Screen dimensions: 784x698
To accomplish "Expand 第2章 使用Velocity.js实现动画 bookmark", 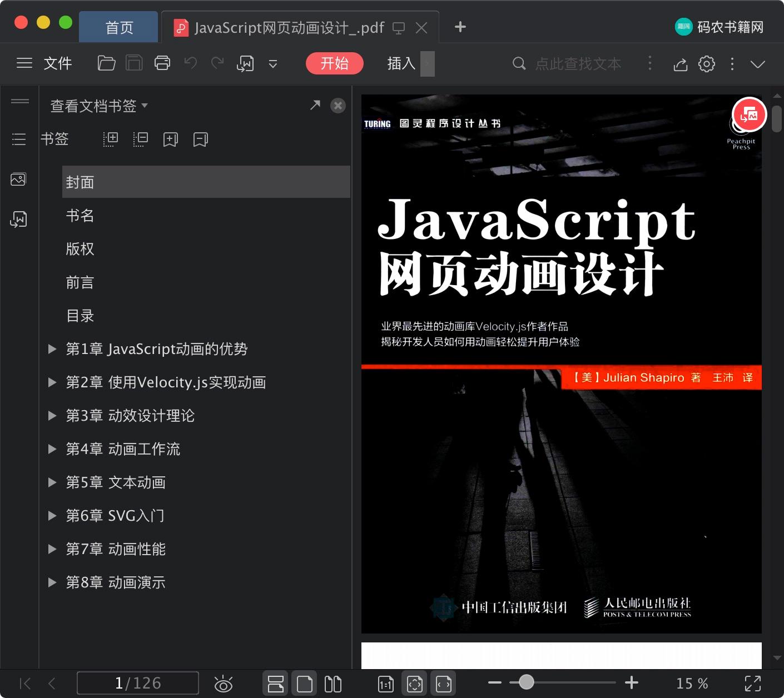I will [x=52, y=382].
